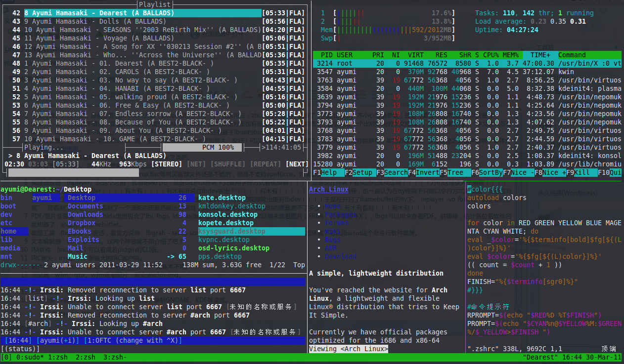Select kate.desktop in the file list

click(x=222, y=198)
